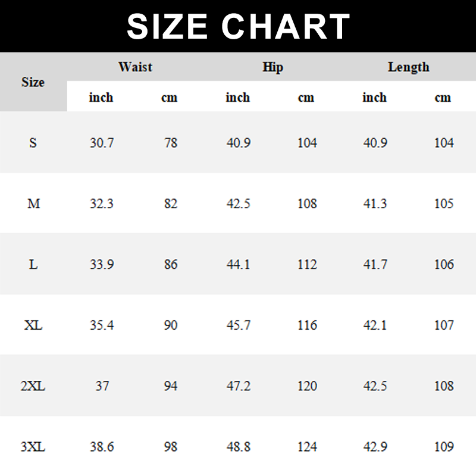Viewport: 476px width, 476px height.
Task: Select the 86 cm waist value
Action: pos(171,264)
